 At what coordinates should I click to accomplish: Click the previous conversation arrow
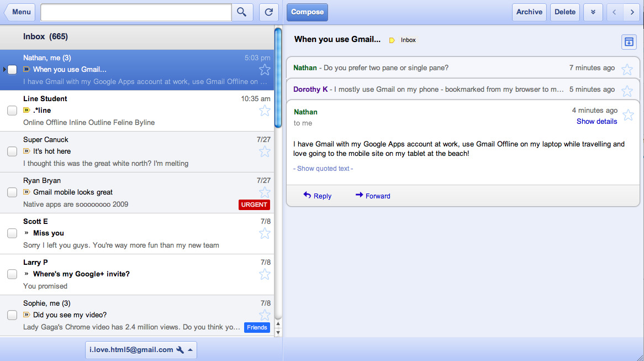coord(615,12)
